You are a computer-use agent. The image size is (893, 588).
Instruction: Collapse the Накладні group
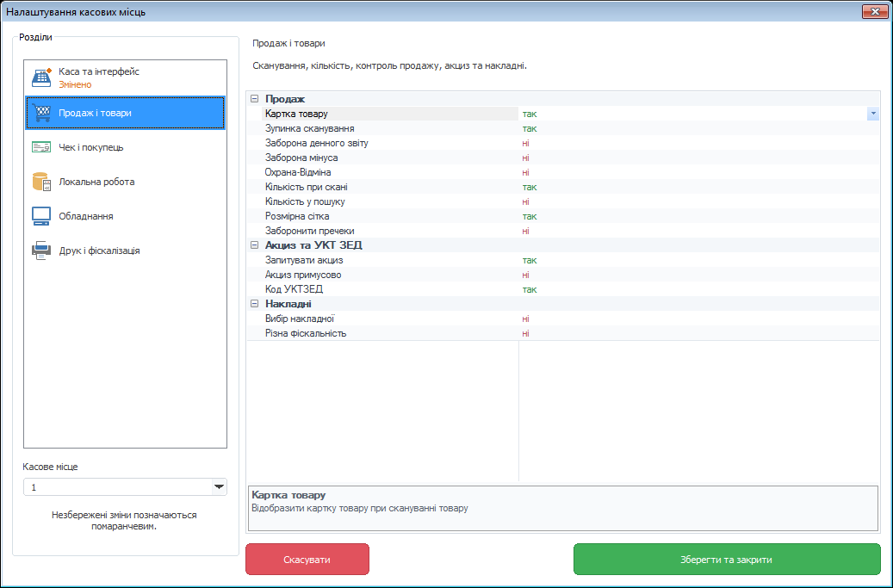255,304
